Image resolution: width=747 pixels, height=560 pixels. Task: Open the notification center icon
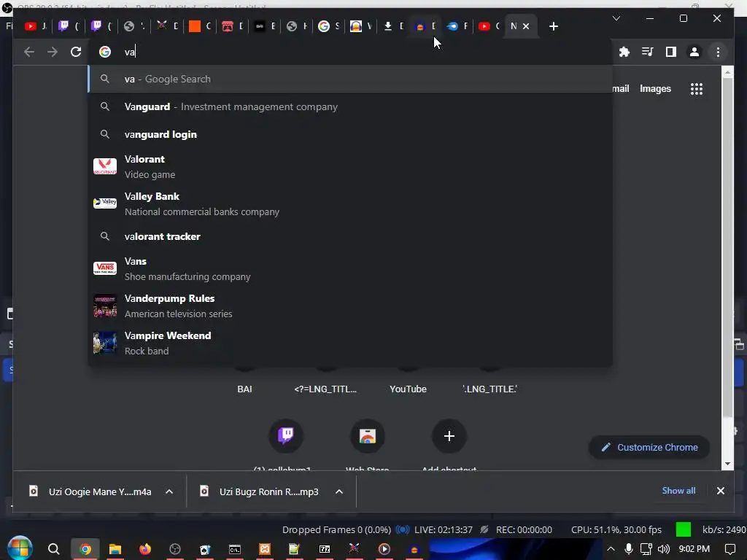729,549
